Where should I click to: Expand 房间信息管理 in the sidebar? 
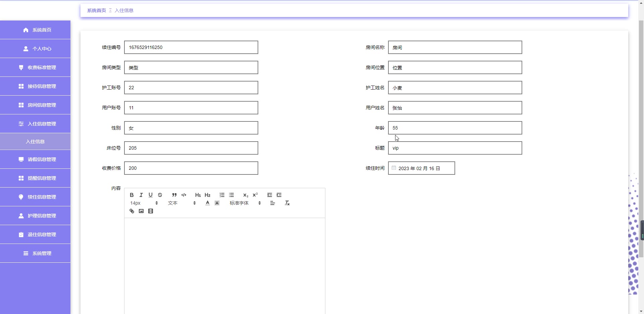coord(35,105)
